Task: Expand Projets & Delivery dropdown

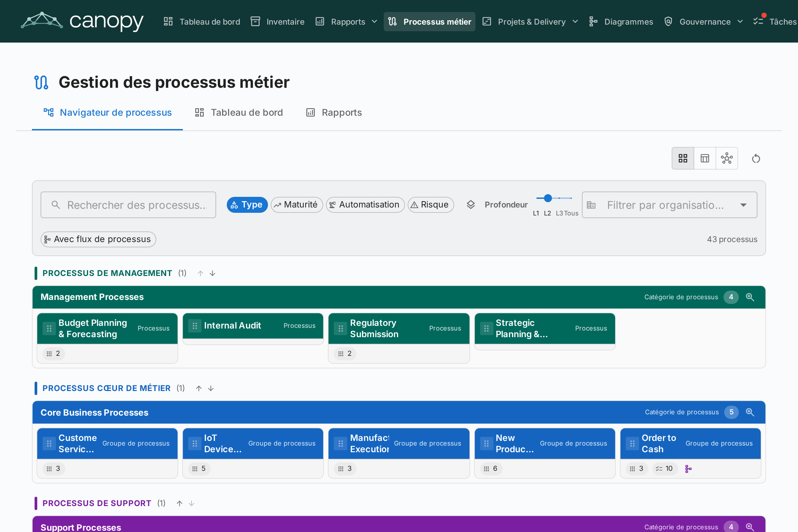Action: tap(575, 21)
